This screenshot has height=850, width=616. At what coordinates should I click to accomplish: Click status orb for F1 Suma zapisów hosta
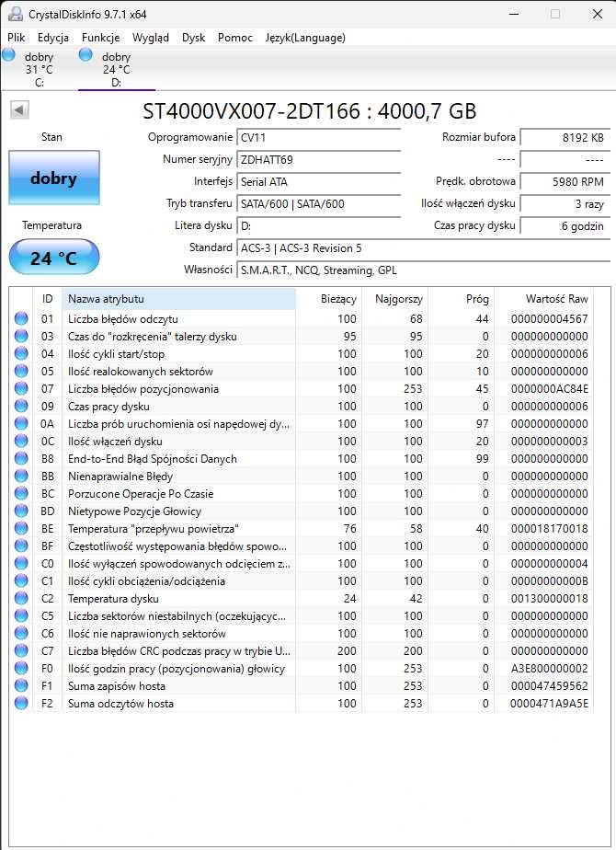tap(21, 685)
